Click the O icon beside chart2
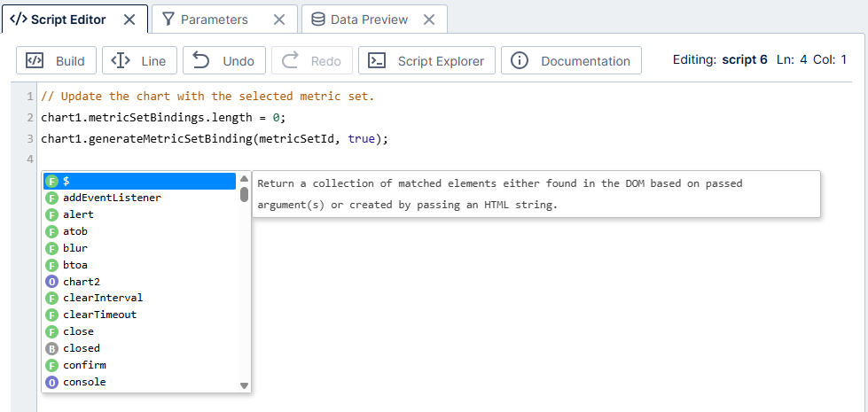Viewport: 868px width, 412px height. click(51, 282)
